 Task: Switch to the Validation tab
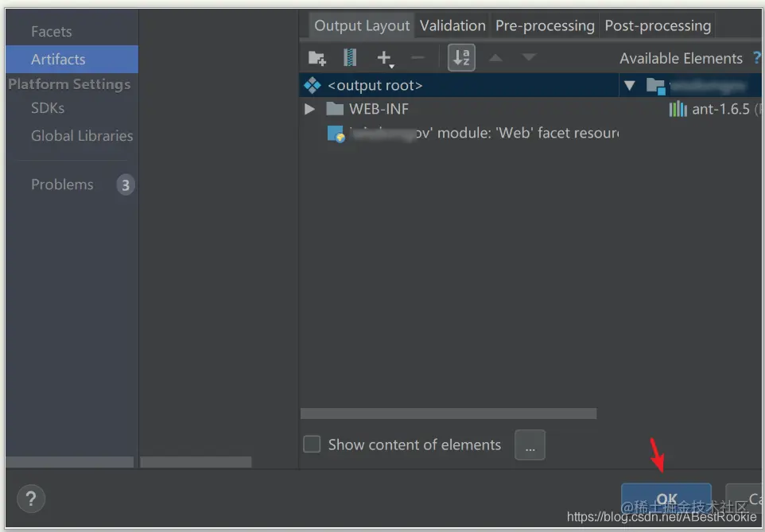pyautogui.click(x=452, y=25)
